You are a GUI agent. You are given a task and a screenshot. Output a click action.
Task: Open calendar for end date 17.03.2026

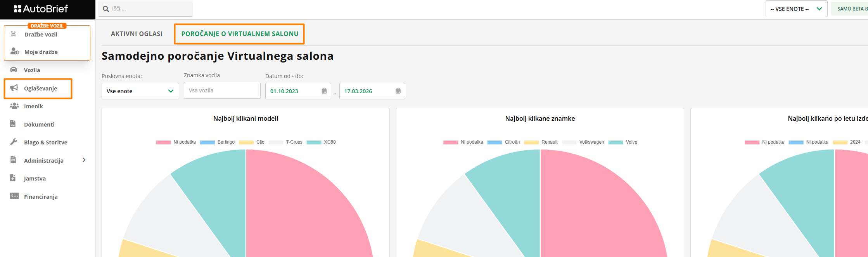pyautogui.click(x=398, y=91)
